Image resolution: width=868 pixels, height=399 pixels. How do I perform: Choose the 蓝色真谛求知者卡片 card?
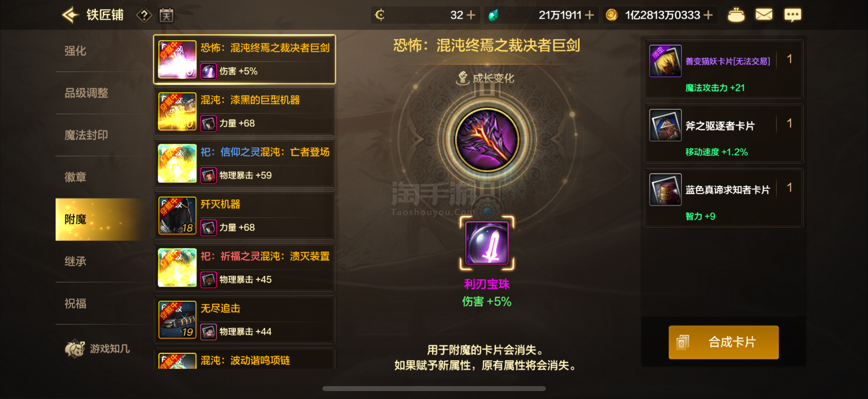(723, 198)
